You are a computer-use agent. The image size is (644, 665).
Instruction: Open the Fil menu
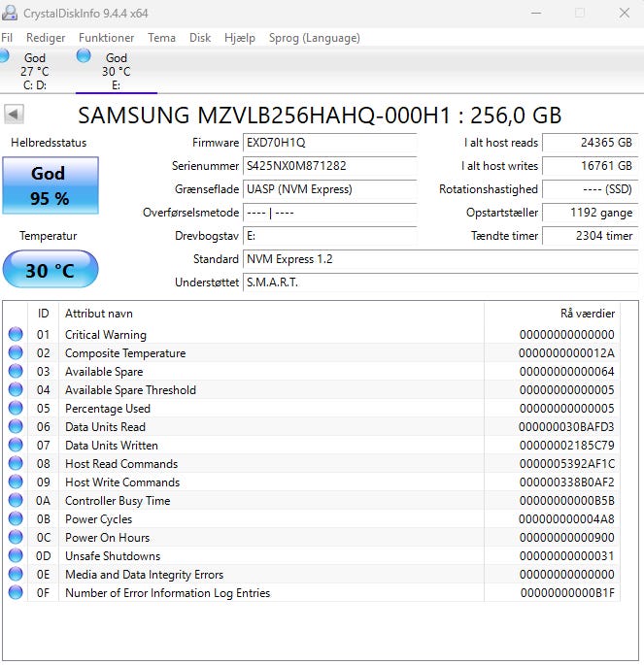[8, 38]
